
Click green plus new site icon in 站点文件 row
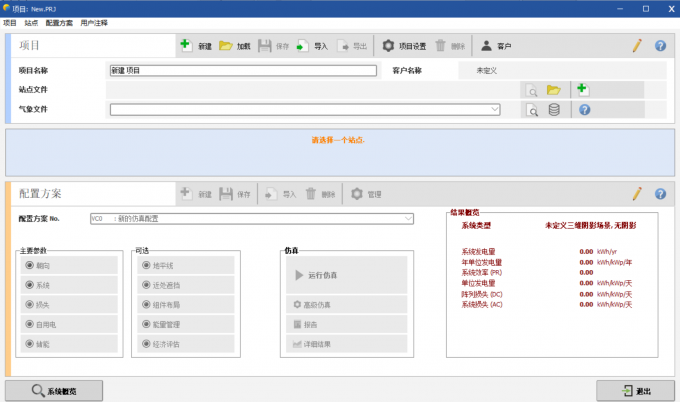(x=582, y=89)
